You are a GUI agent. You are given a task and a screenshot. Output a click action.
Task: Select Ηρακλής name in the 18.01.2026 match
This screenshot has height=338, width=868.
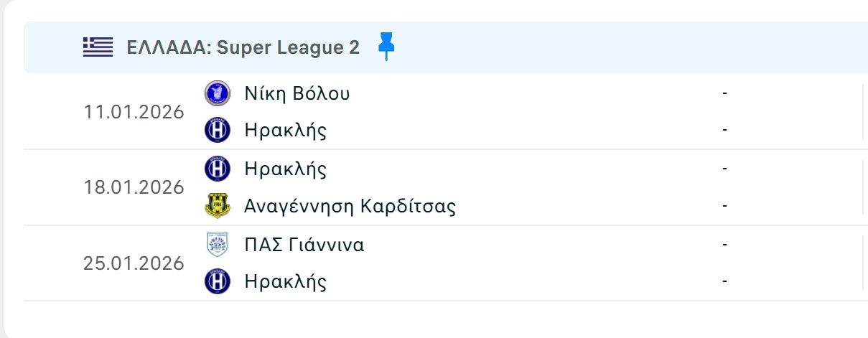click(x=285, y=169)
